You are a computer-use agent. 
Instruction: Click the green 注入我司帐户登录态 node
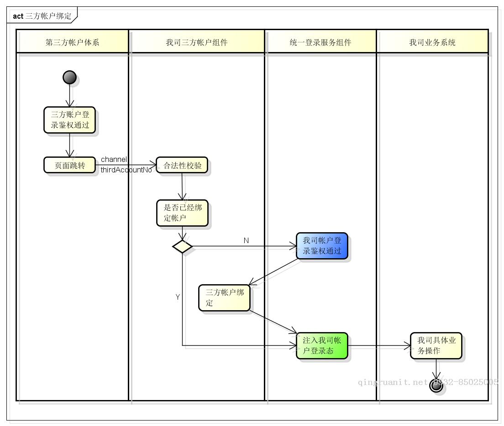pos(322,346)
